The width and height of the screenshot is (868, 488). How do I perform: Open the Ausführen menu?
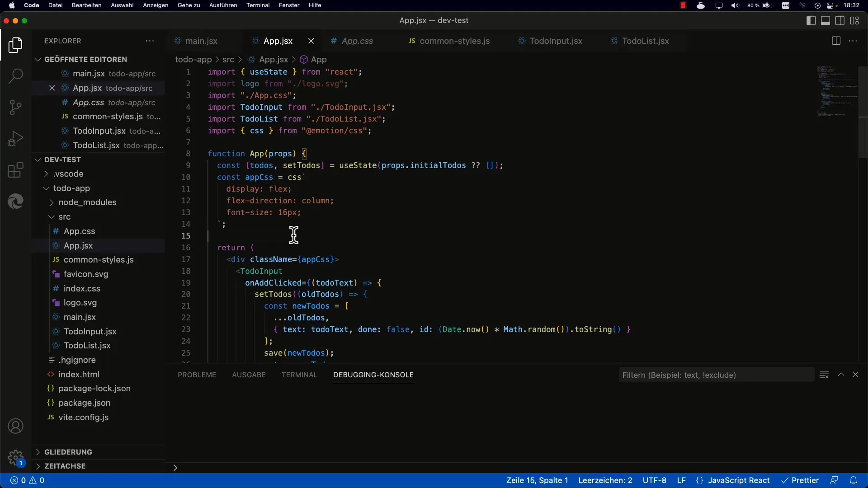pyautogui.click(x=223, y=5)
